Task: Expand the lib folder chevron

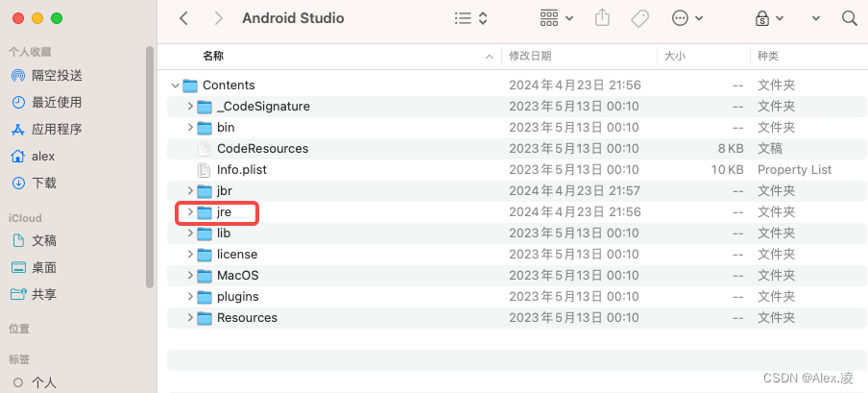Action: (x=190, y=233)
